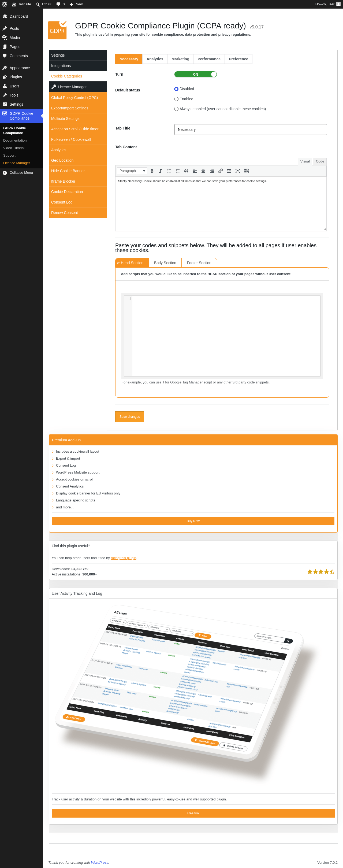Click the Dashboard gauge icon in sidebar
Image resolution: width=343 pixels, height=868 pixels.
5,17
